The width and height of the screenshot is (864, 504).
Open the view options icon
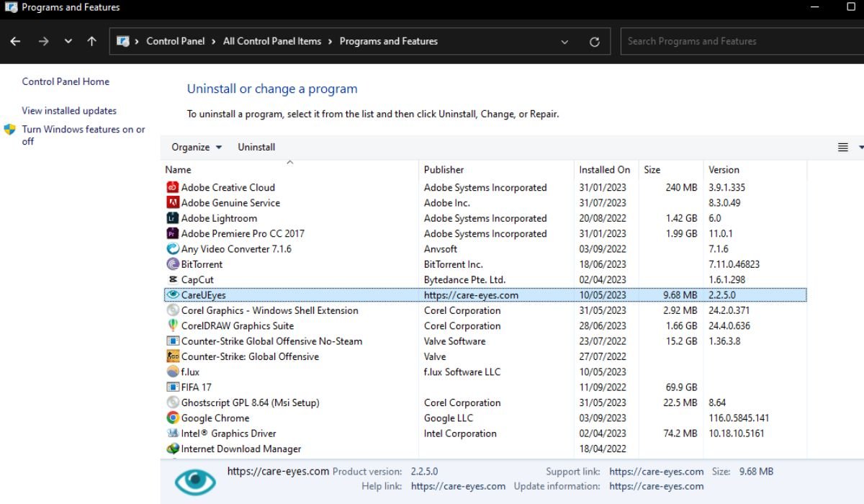[x=842, y=148]
